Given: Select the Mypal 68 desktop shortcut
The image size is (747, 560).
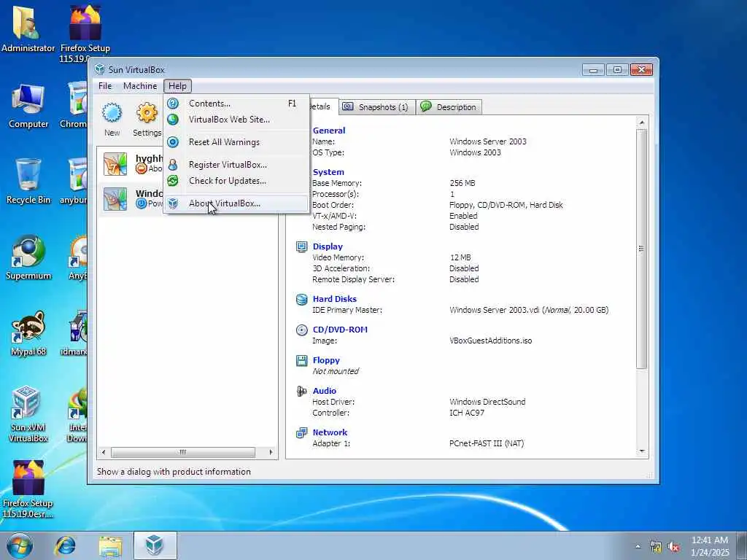Looking at the screenshot, I should (x=28, y=334).
